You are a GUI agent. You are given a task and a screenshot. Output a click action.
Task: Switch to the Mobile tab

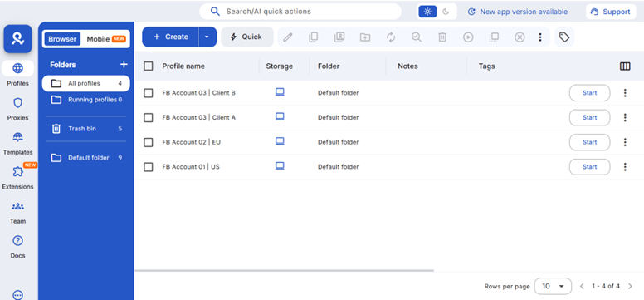tap(106, 39)
